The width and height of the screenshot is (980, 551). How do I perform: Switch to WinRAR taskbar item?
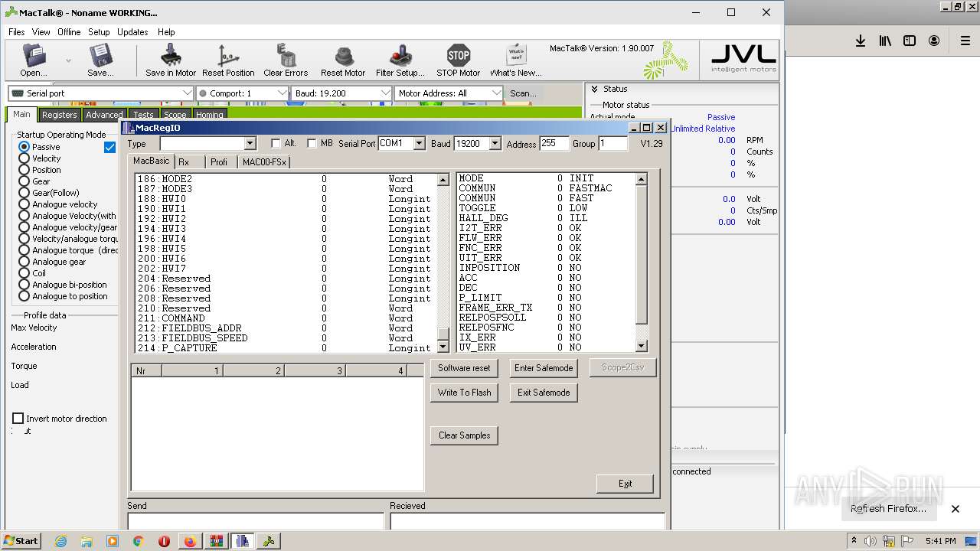(x=216, y=541)
